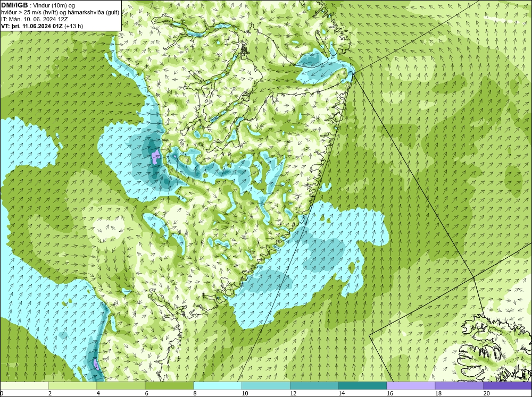Click the 10–12 m/s teal swatch

[265, 386]
